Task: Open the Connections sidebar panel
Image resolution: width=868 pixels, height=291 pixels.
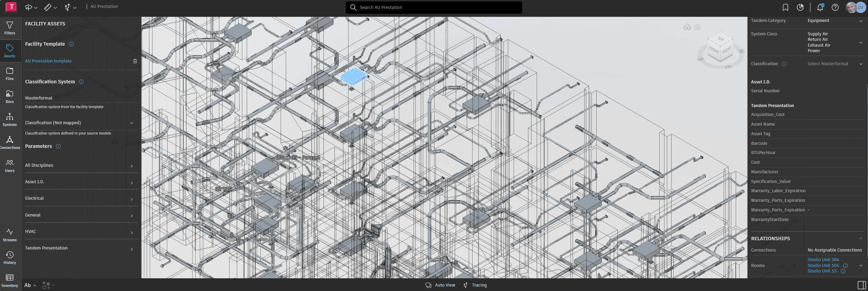Action: (x=10, y=142)
